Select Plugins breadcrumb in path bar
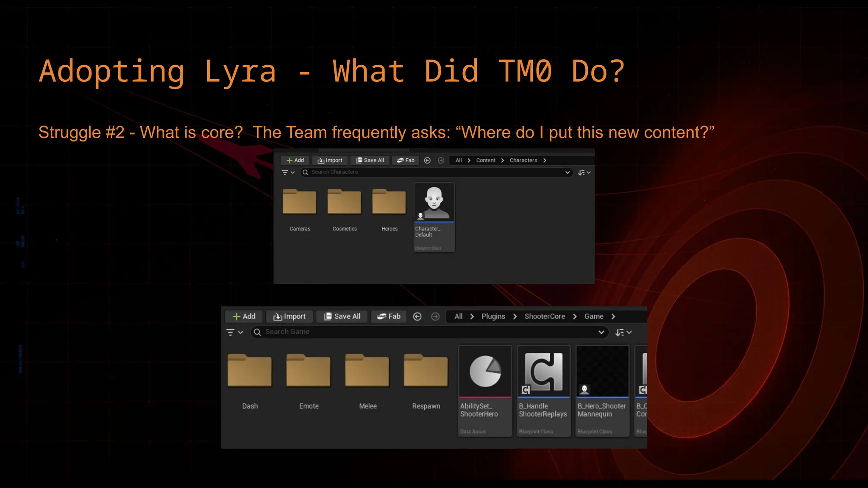Viewport: 868px width, 488px height. tap(493, 316)
